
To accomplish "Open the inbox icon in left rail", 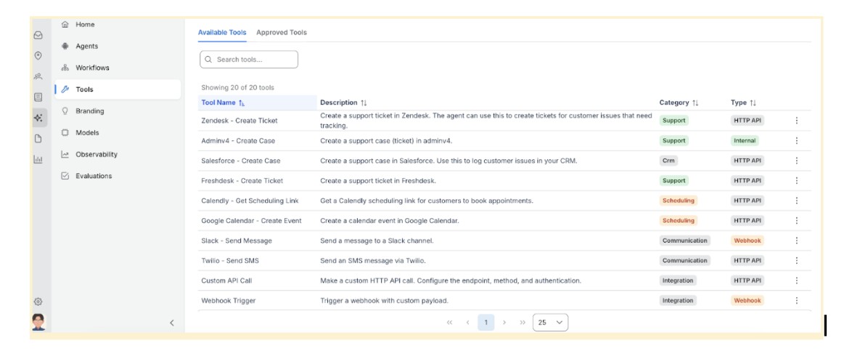I will pyautogui.click(x=38, y=35).
